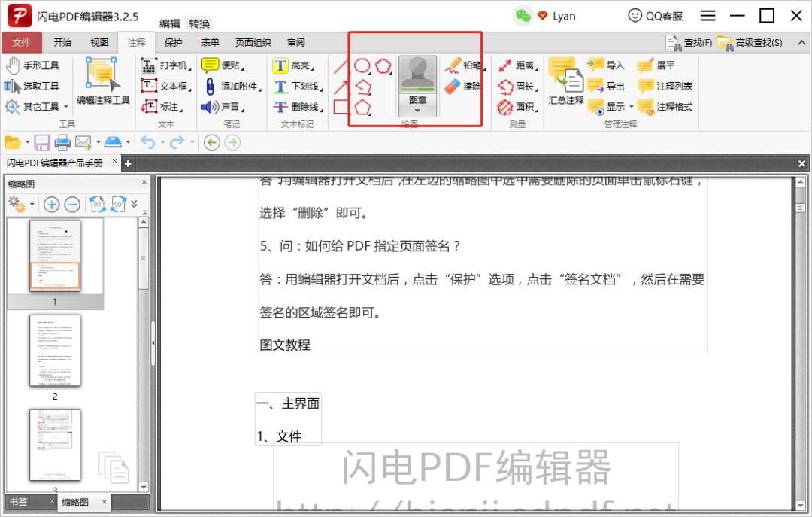The image size is (812, 517).
Task: Print the document with the printer icon
Action: point(62,142)
